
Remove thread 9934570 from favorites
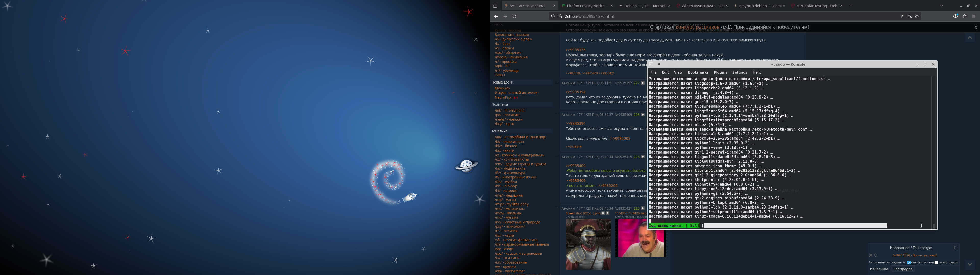coord(871,255)
